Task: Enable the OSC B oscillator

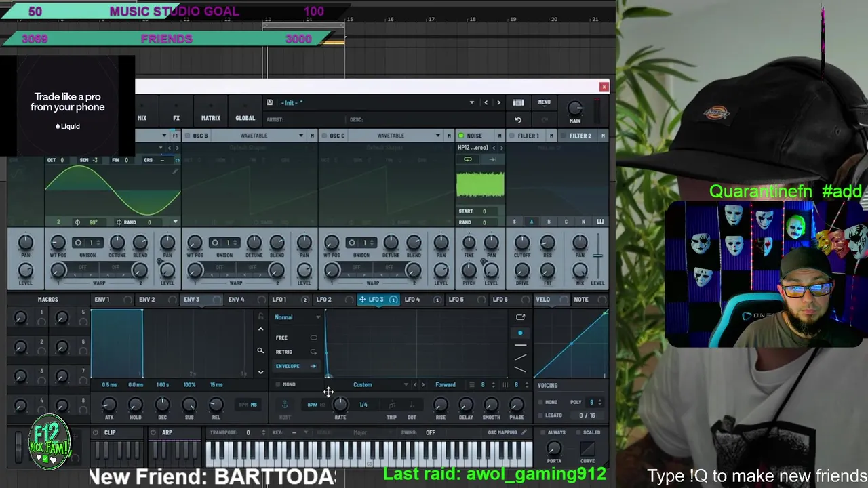Action: click(187, 136)
